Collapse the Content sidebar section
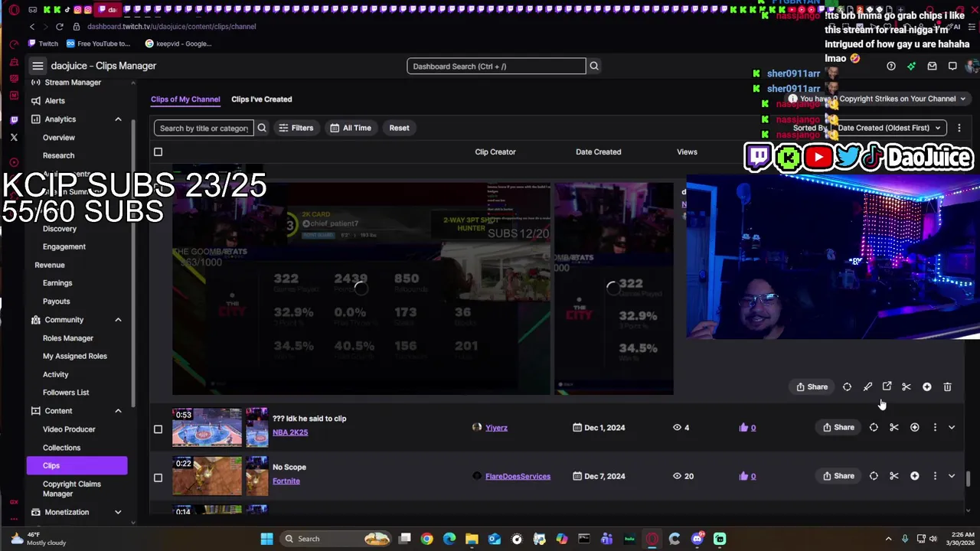Screen dimensions: 980x551 (118, 411)
